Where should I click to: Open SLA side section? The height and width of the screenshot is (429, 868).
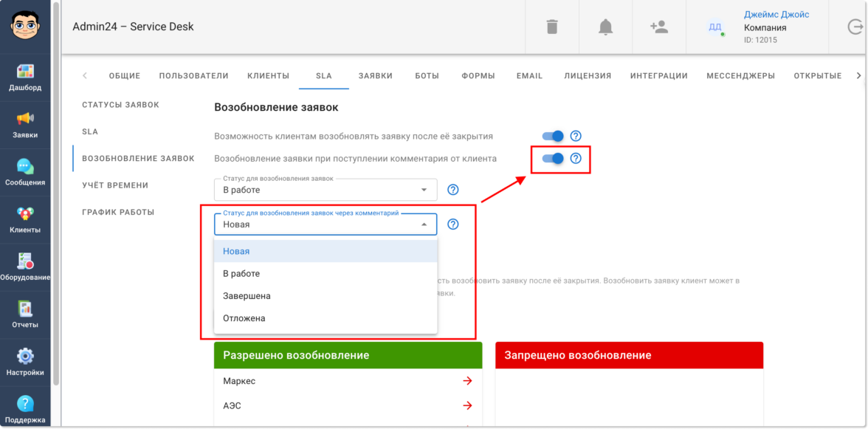(x=90, y=131)
